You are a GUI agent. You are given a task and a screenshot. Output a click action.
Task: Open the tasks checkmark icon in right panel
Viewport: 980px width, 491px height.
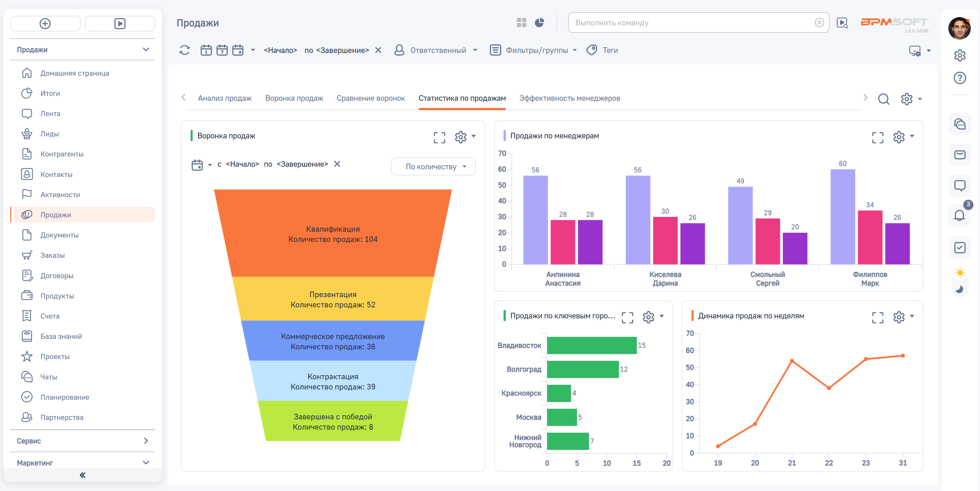click(x=960, y=248)
